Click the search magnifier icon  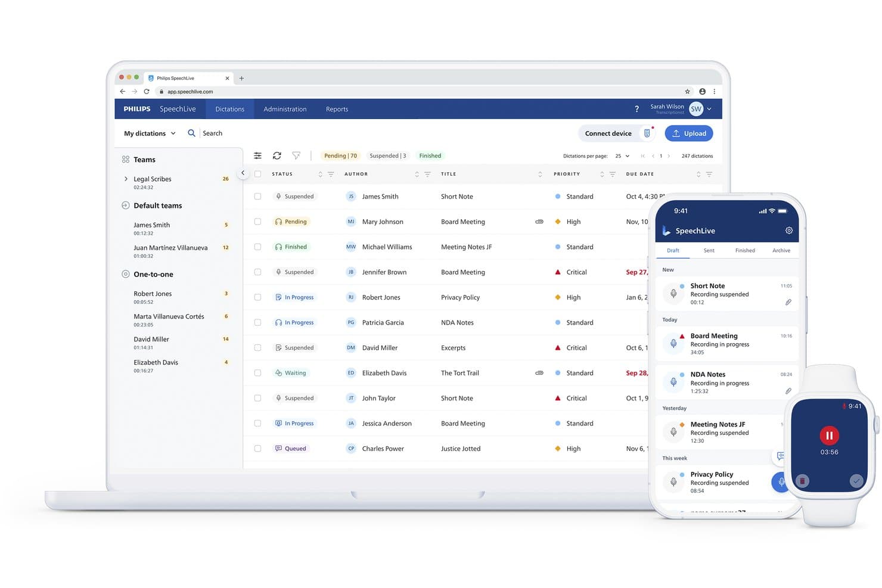click(191, 133)
